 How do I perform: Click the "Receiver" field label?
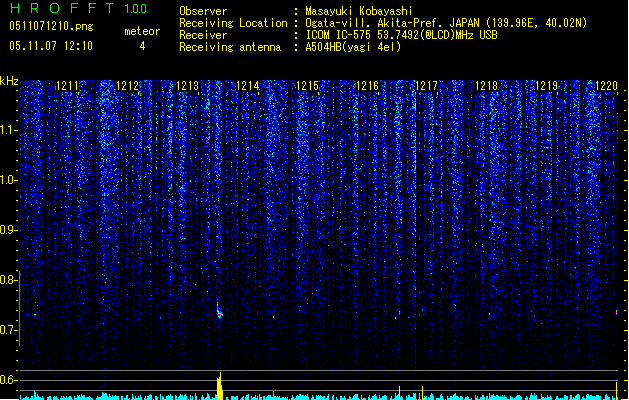coord(203,35)
